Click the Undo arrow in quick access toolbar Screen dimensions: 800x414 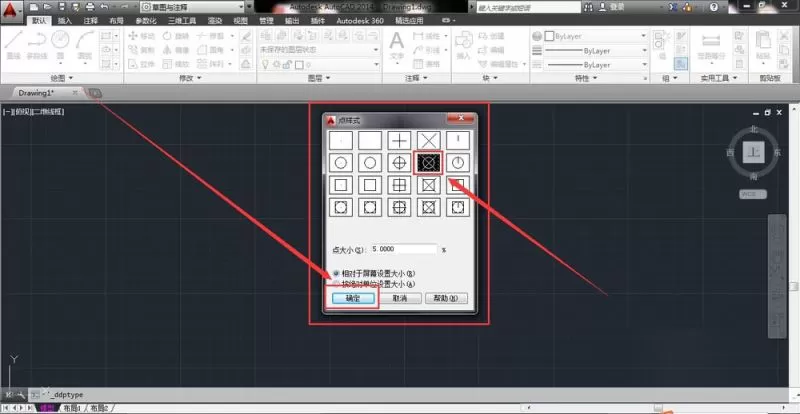tap(105, 7)
